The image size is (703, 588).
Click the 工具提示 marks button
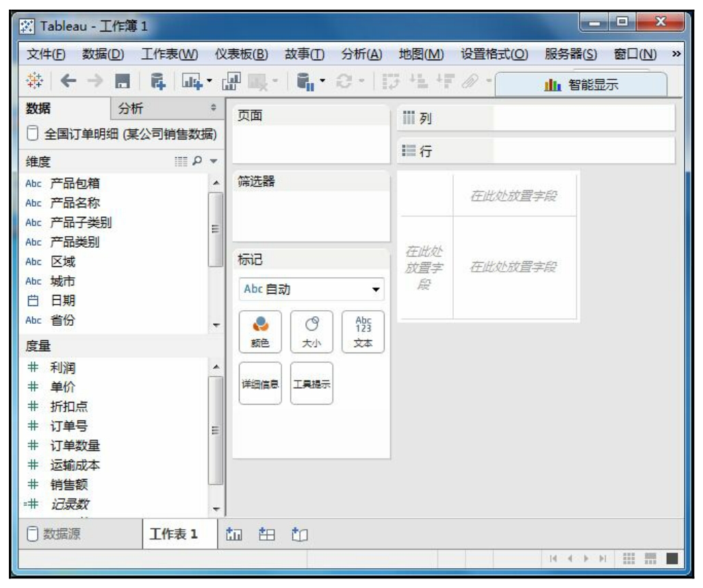click(311, 383)
